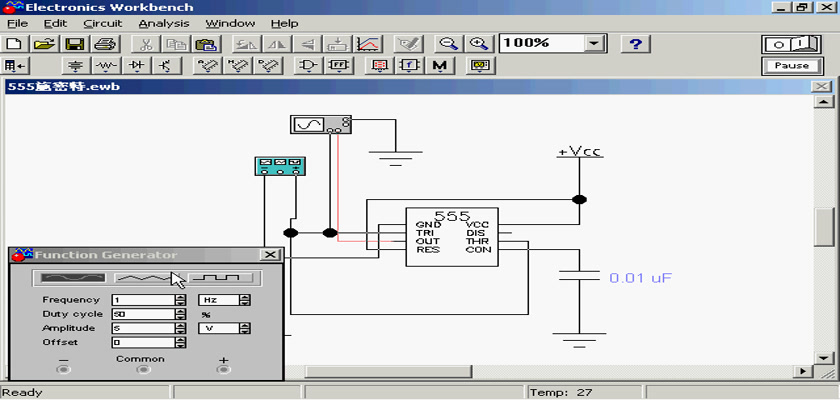Open the zoom percentage dropdown
The image size is (840, 400).
pyautogui.click(x=594, y=43)
